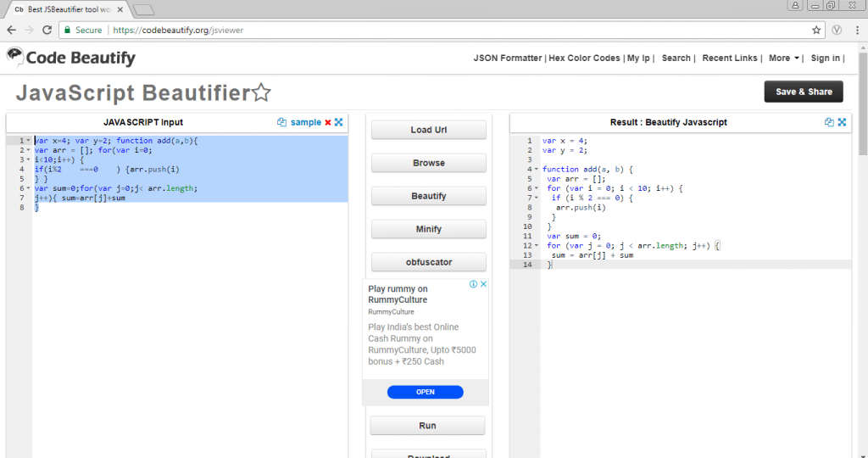The width and height of the screenshot is (868, 458).
Task: Copy the beautified result to clipboard
Action: [x=829, y=122]
